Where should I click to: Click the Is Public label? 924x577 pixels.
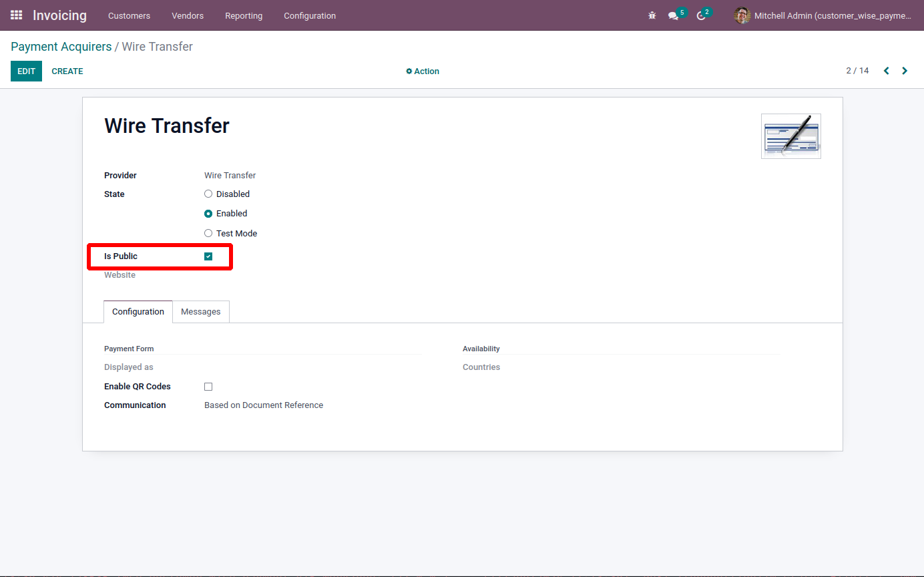121,256
